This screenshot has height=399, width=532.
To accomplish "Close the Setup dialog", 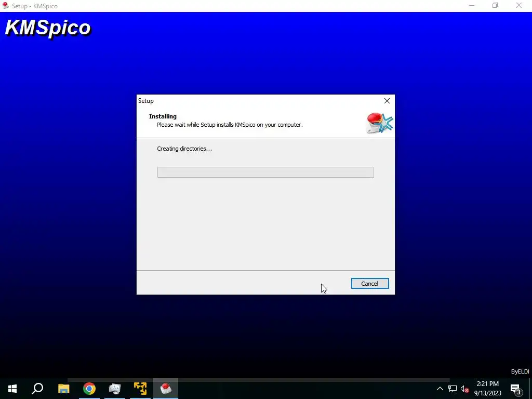I will coord(387,101).
